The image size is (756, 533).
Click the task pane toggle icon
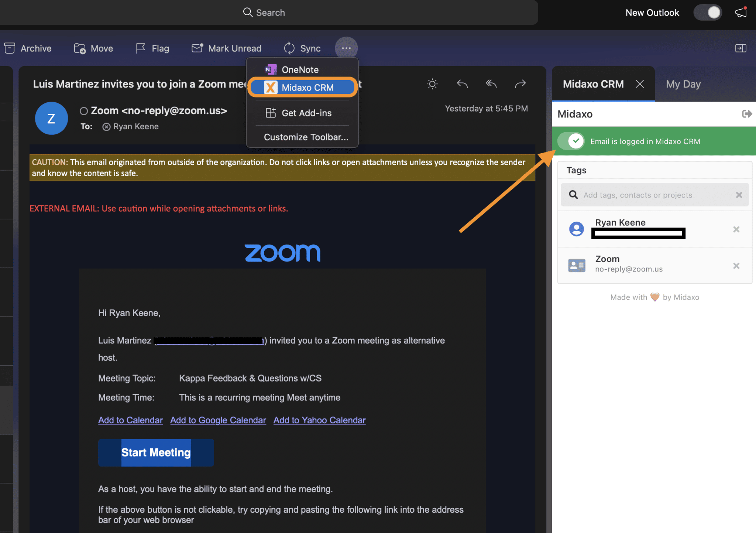point(740,48)
